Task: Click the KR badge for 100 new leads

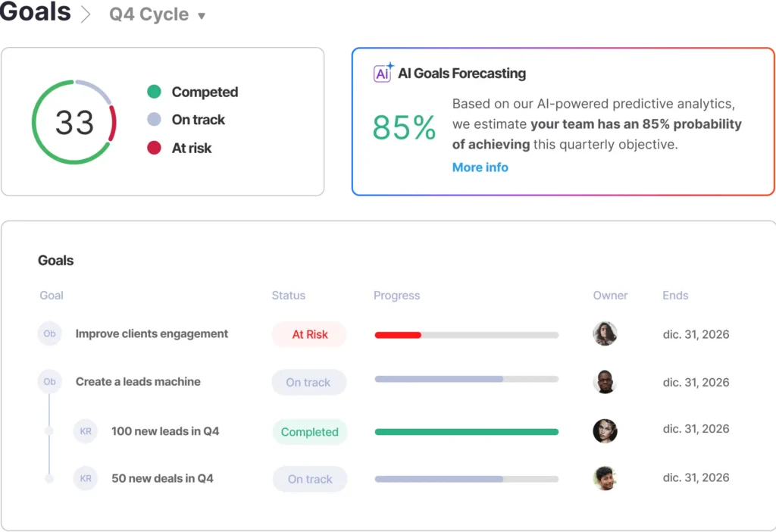Action: coord(86,431)
